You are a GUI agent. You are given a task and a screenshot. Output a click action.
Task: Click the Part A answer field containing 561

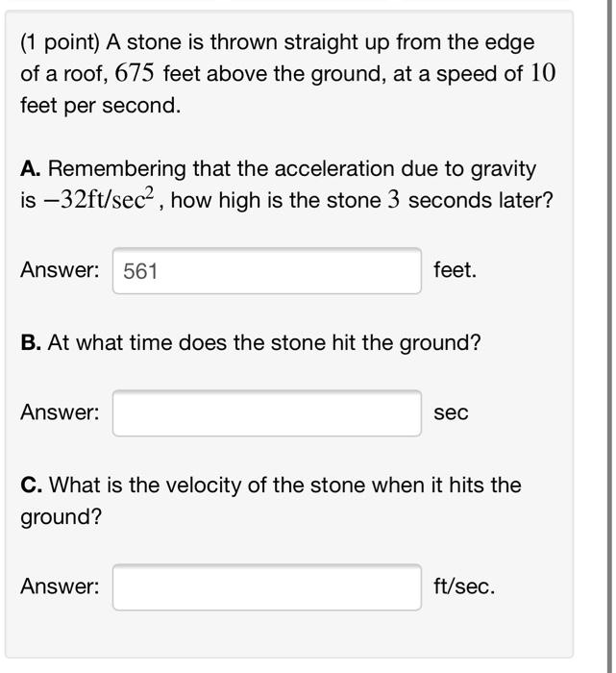266,271
